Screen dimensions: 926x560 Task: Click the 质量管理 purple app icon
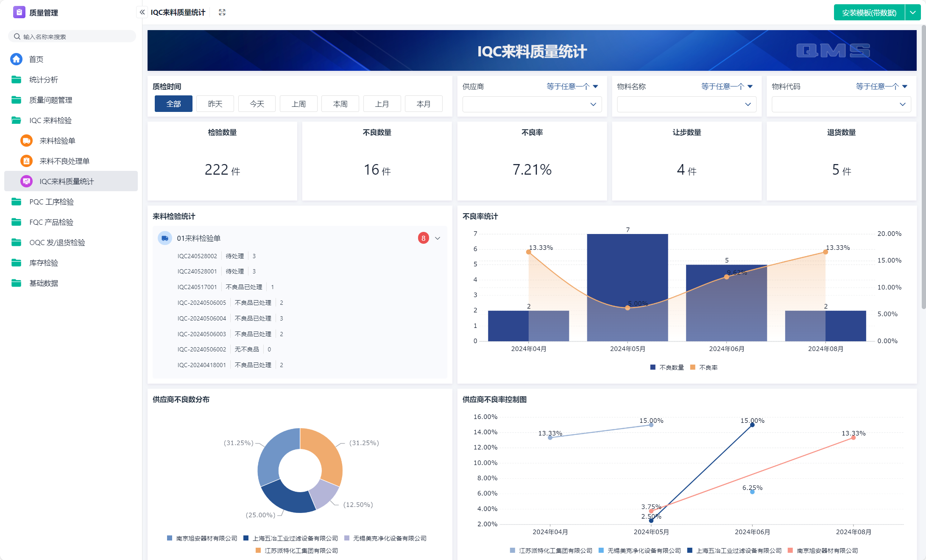point(19,12)
